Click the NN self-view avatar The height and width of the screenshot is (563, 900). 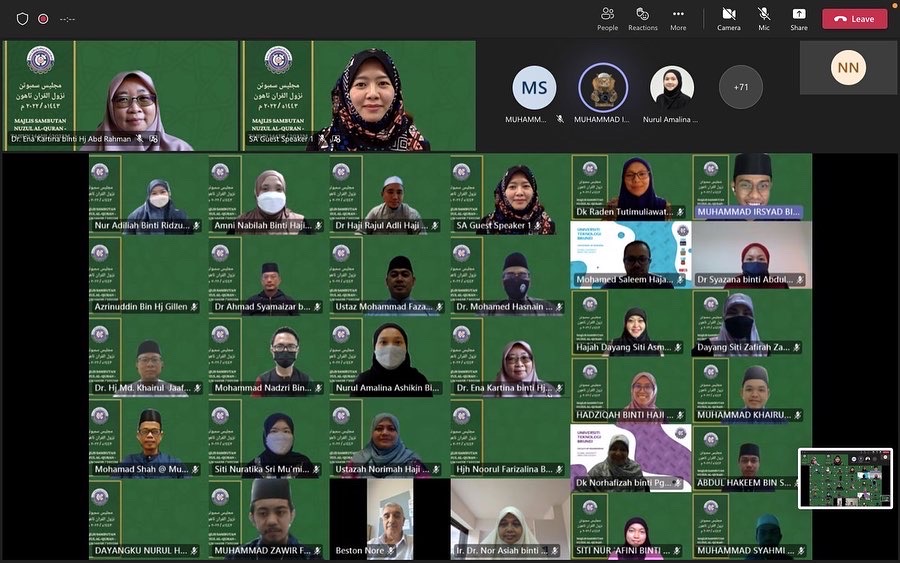[x=848, y=68]
